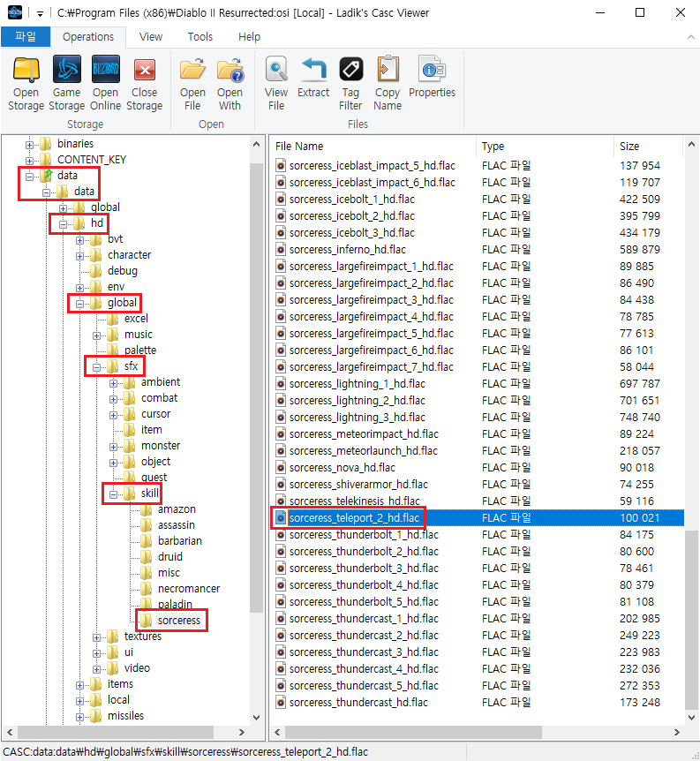The width and height of the screenshot is (700, 761).
Task: Collapse the ribbon using the chevron
Action: pyautogui.click(x=691, y=37)
